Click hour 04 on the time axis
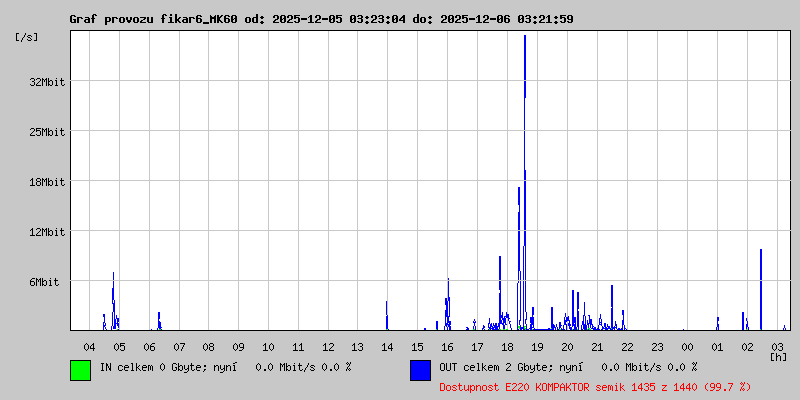The image size is (800, 400). click(x=89, y=346)
